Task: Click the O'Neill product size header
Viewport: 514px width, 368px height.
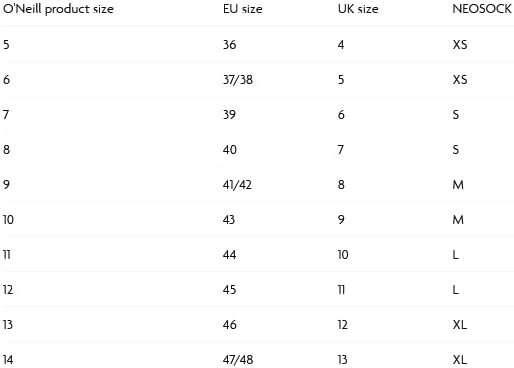Action: tap(58, 9)
